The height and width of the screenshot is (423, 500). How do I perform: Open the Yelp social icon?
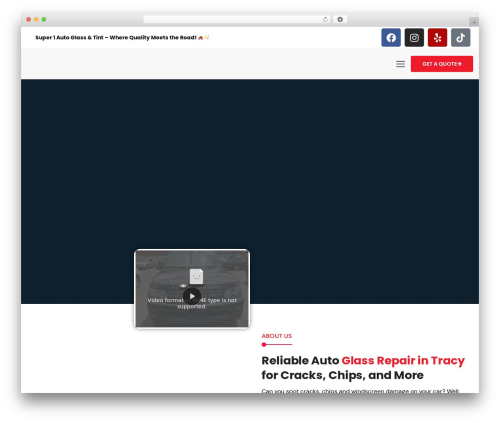(x=437, y=38)
